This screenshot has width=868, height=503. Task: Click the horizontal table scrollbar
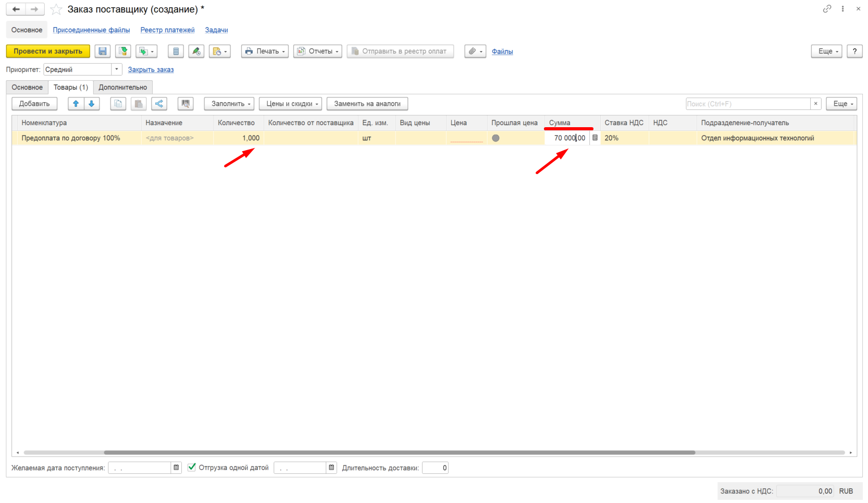pos(400,452)
